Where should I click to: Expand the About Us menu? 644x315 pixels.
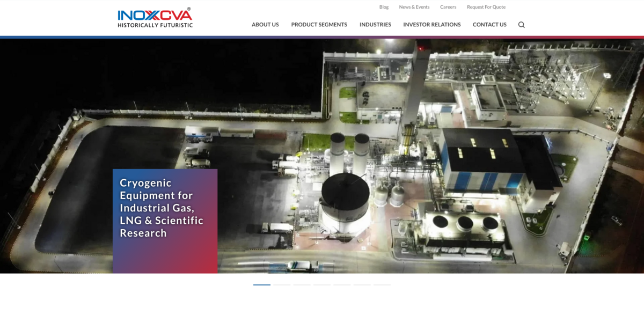pos(265,25)
